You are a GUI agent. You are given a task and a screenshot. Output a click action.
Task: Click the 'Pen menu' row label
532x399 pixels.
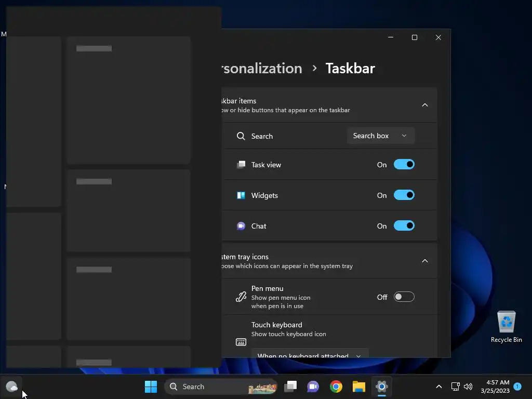click(x=267, y=288)
